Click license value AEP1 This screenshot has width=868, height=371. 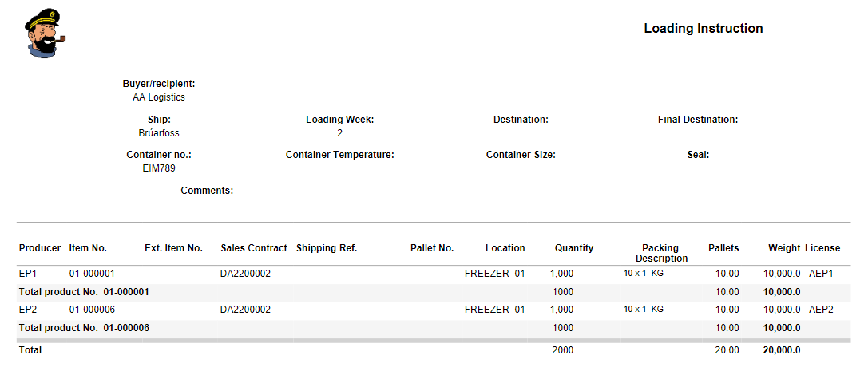point(821,274)
